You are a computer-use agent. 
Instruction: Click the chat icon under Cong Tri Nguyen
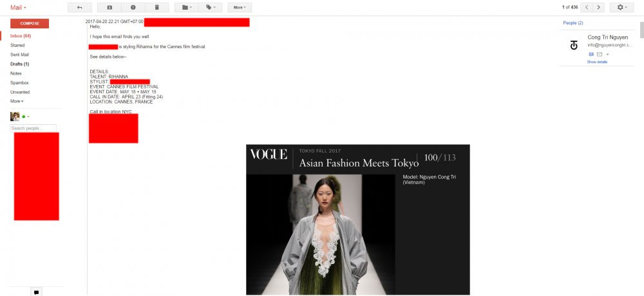(591, 54)
